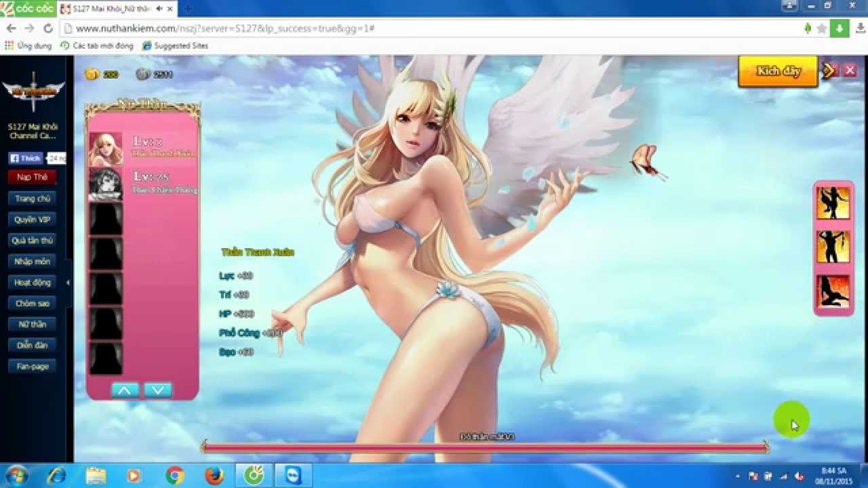Move up in the goddess list
Viewport: 868px width, 488px height.
(x=125, y=390)
